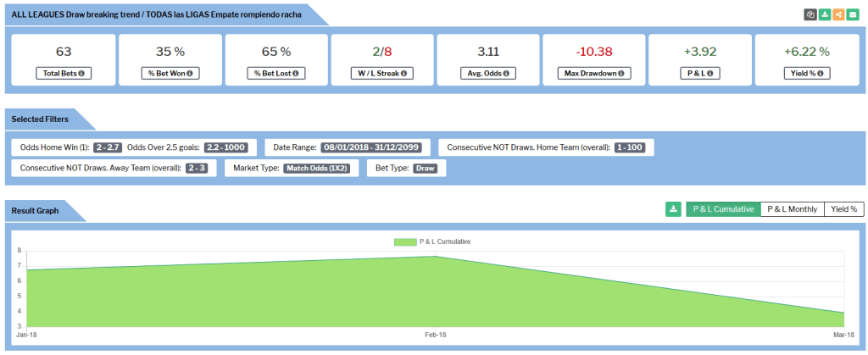Click the green download icon at top right
This screenshot has width=868, height=355.
[x=824, y=14]
